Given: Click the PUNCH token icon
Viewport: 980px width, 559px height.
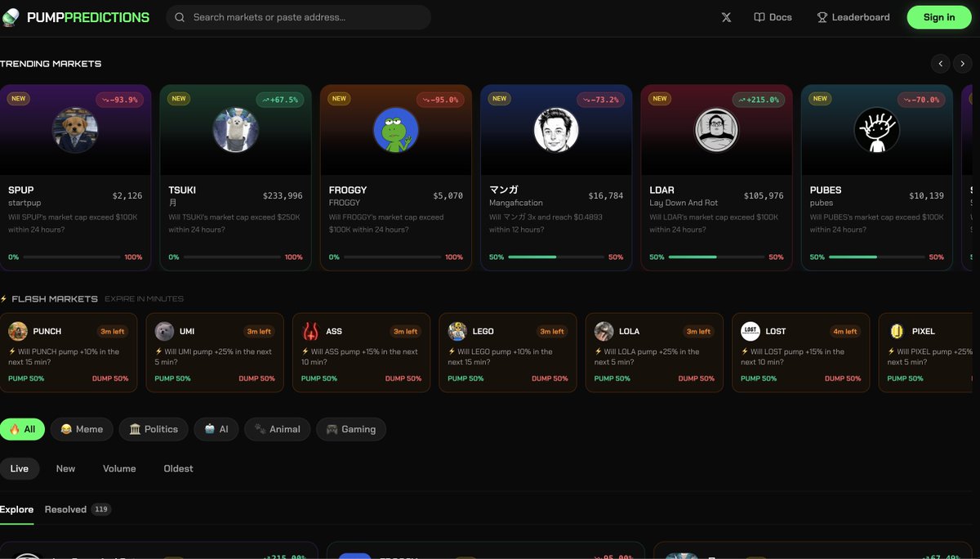Looking at the screenshot, I should pyautogui.click(x=18, y=331).
